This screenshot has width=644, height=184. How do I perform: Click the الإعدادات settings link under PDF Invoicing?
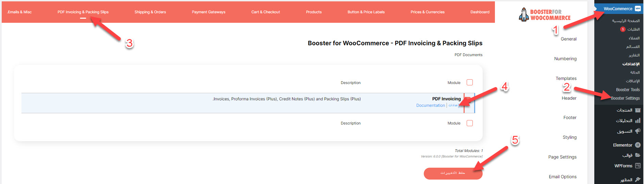point(453,105)
